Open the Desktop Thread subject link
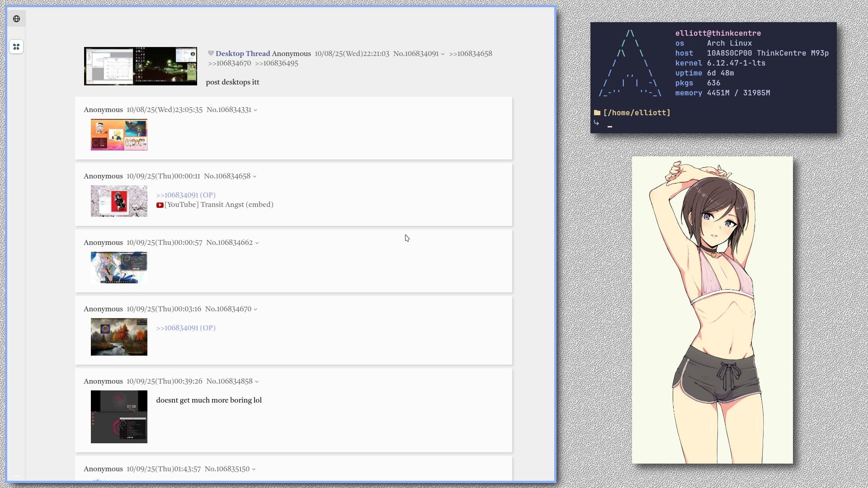The height and width of the screenshot is (488, 868). coord(242,53)
